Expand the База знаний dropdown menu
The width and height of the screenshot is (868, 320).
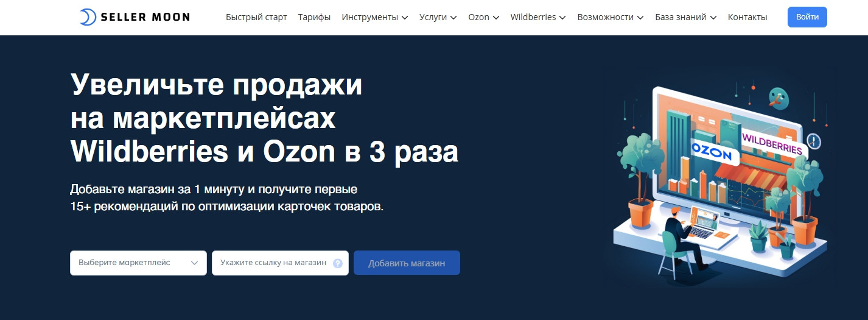point(686,17)
